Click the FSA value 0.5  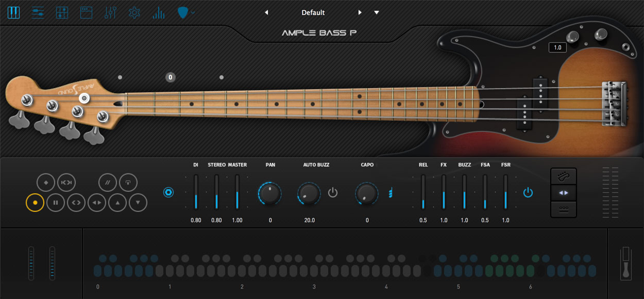(x=485, y=220)
